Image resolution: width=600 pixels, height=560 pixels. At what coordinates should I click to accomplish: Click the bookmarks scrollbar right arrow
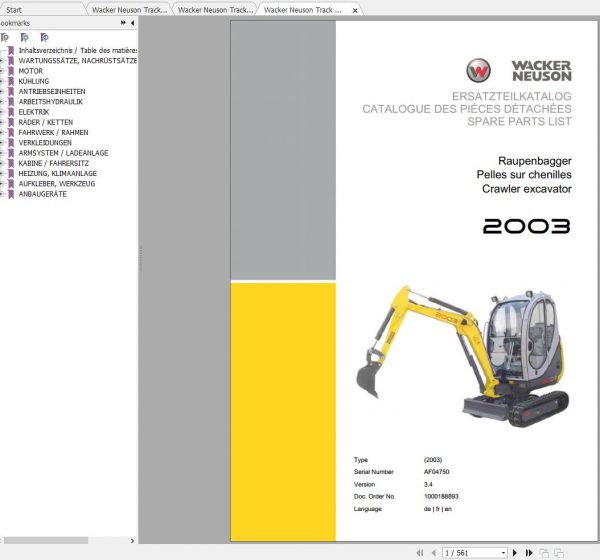132,540
